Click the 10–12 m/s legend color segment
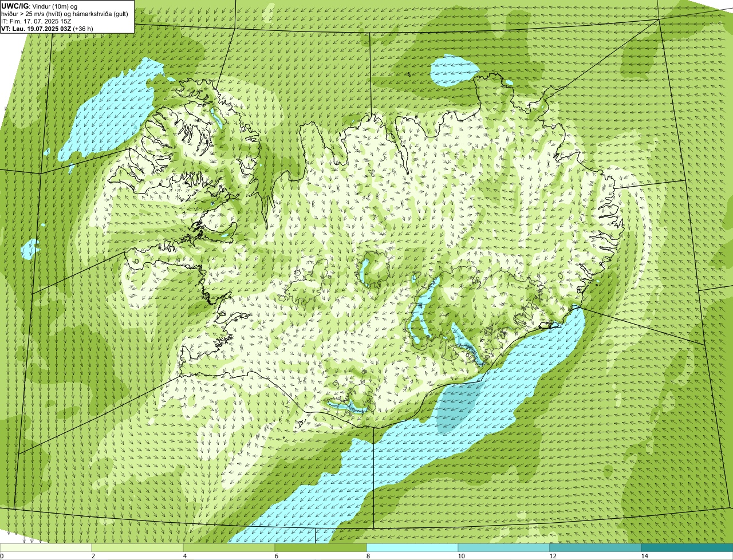The height and width of the screenshot is (560, 733). pos(504,547)
